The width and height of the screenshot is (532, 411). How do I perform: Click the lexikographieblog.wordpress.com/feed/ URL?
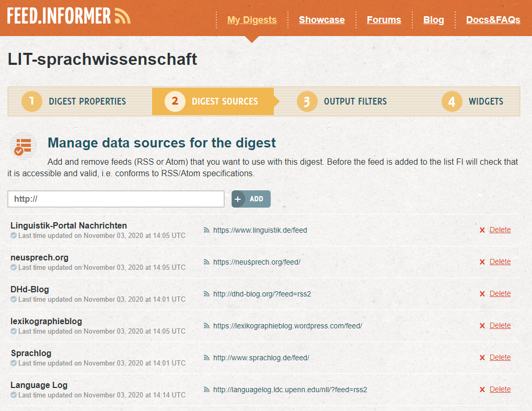coord(287,326)
